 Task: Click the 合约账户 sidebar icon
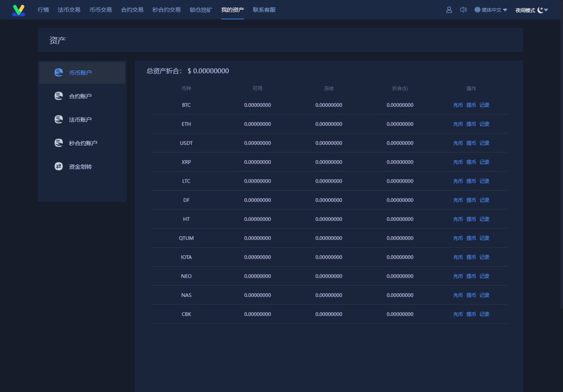click(x=58, y=96)
